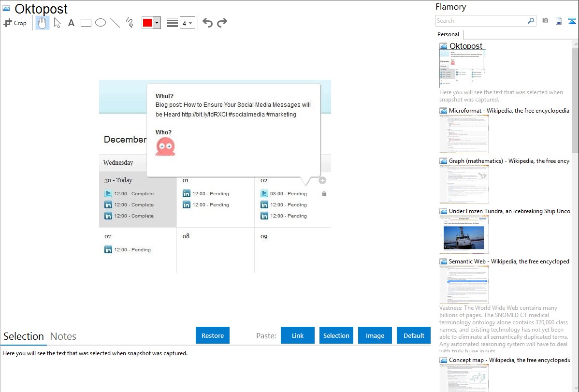Click 12:00 - Pending text on day 07
The image size is (579, 392).
point(132,250)
